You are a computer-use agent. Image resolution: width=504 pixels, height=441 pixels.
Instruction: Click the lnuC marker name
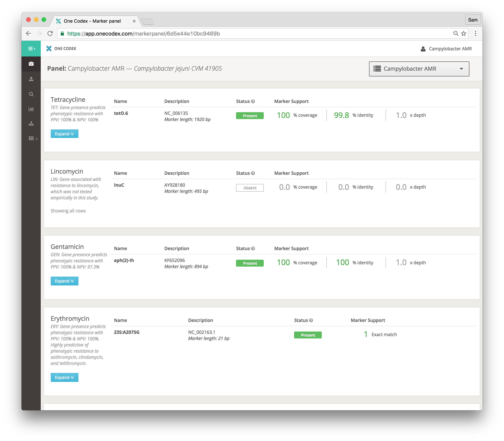[119, 185]
